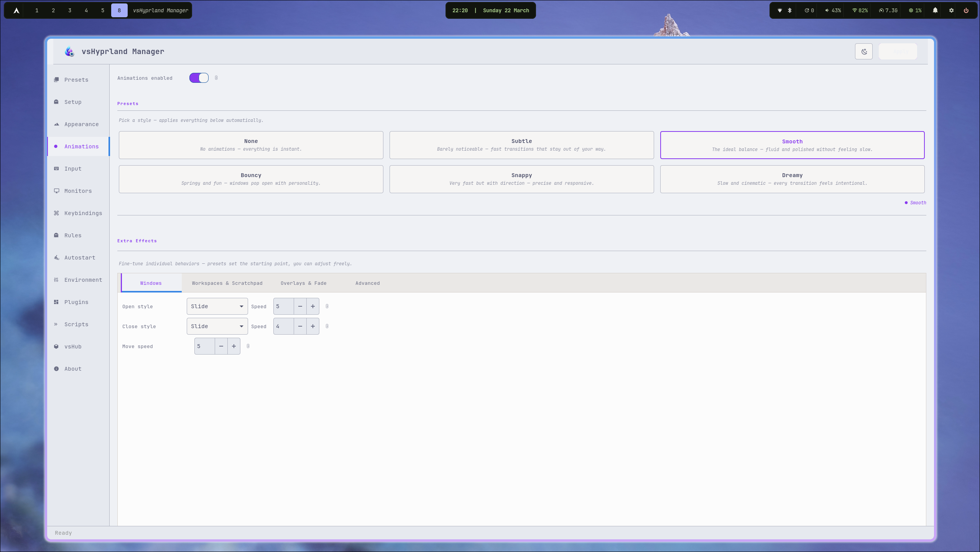Select the Subtle animation preset

coord(522,145)
